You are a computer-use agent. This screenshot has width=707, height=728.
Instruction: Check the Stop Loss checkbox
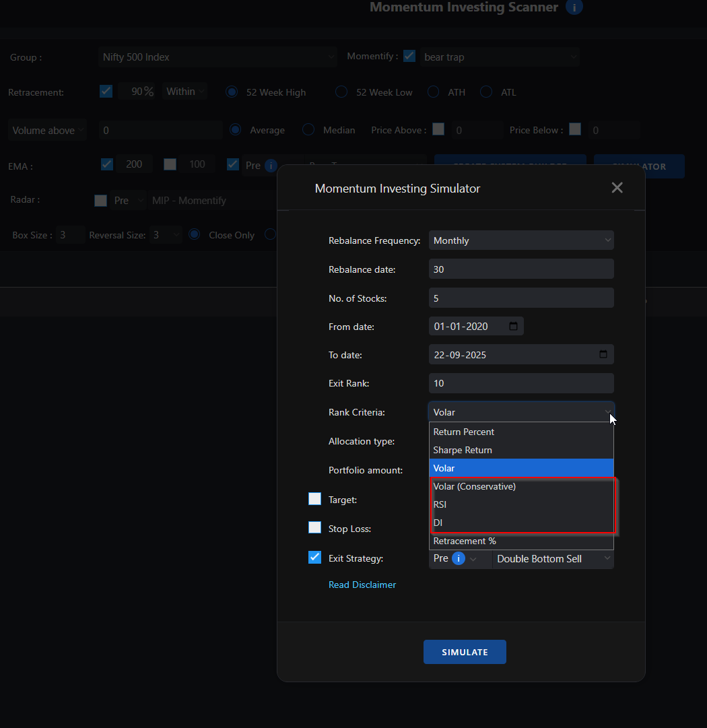click(314, 527)
